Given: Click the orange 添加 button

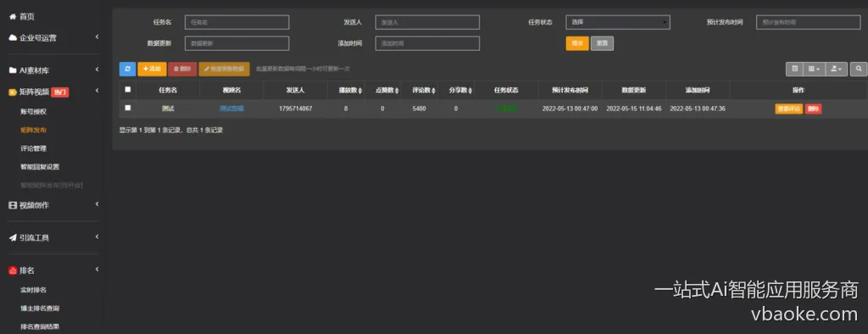Looking at the screenshot, I should tap(152, 69).
